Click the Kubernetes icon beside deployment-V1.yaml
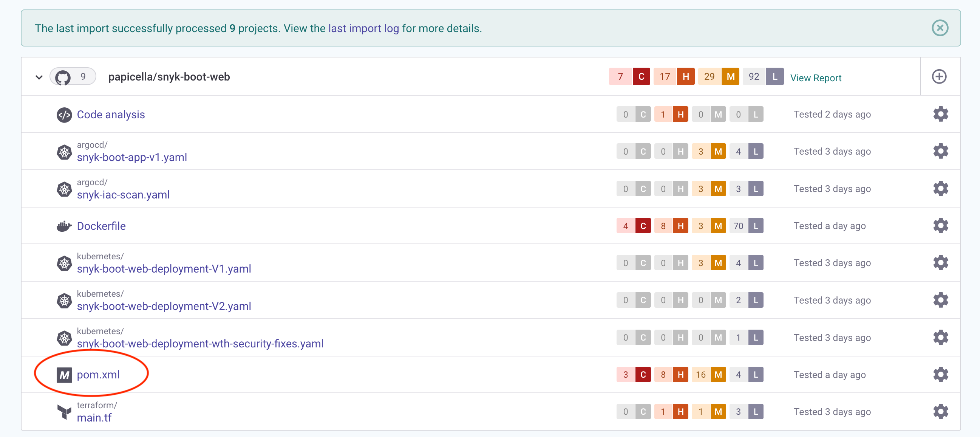 pyautogui.click(x=64, y=263)
